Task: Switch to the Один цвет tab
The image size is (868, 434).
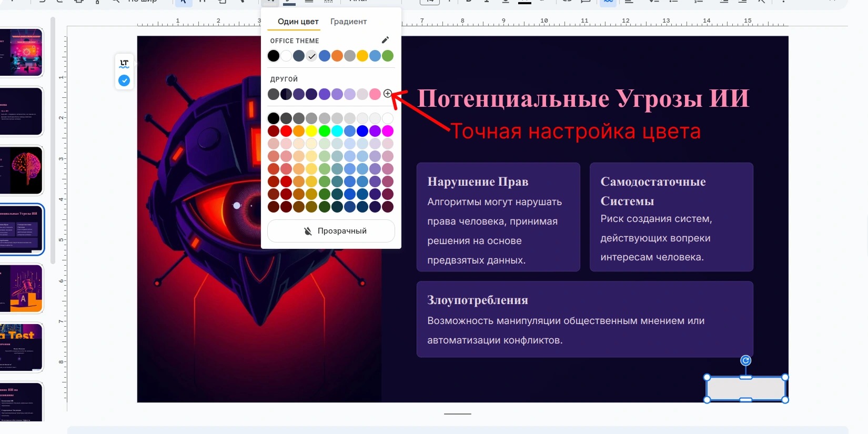Action: point(298,22)
